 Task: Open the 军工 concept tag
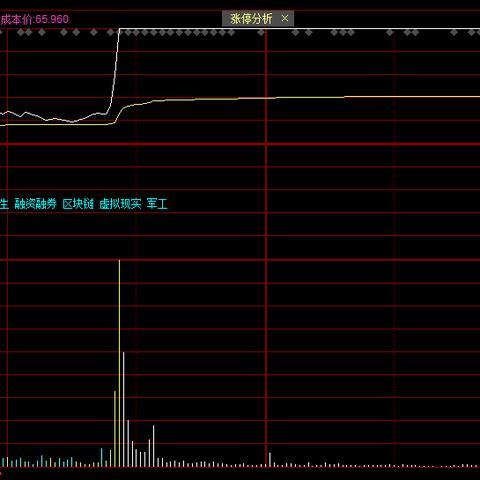157,204
